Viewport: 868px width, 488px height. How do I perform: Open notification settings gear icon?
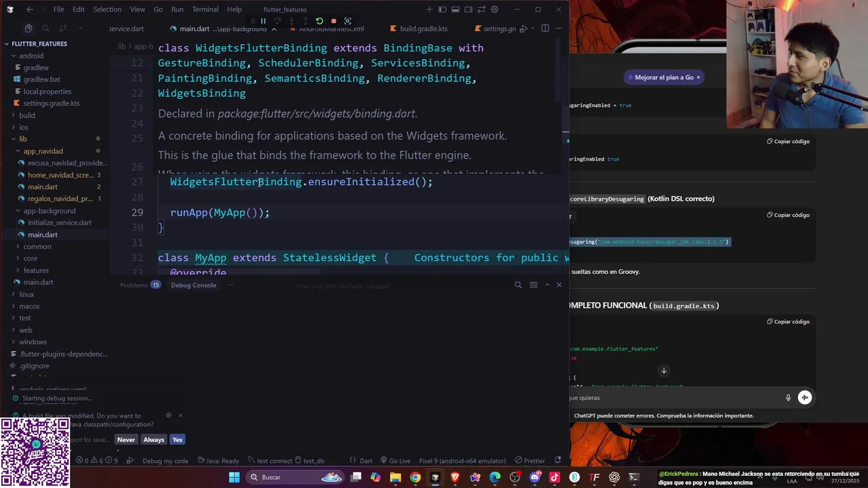pos(168,415)
